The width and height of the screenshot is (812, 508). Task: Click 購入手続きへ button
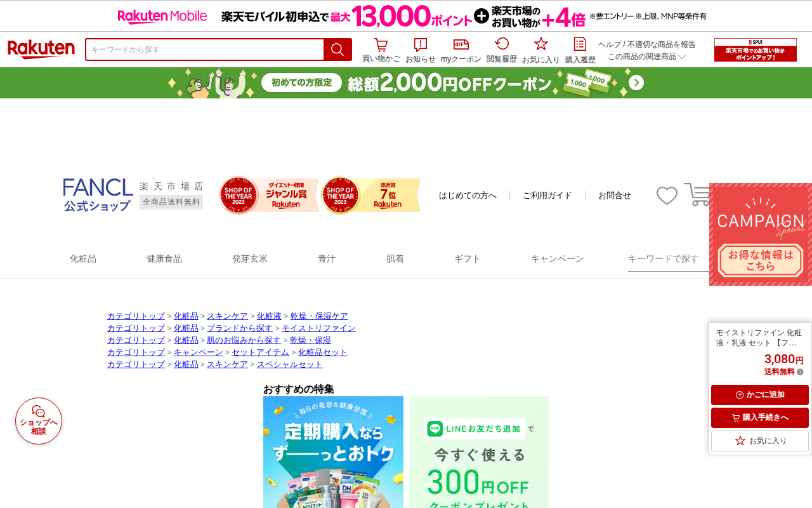click(x=760, y=418)
